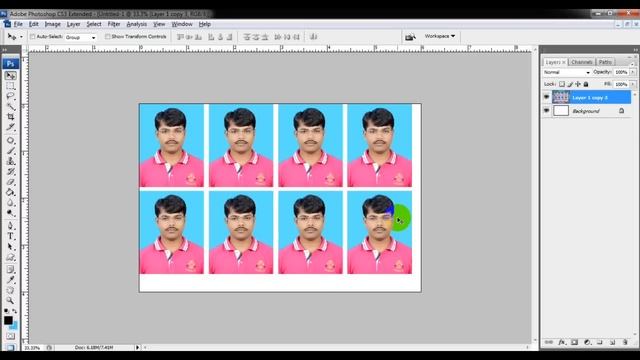Click the Auto-Align Layers icon
The height and width of the screenshot is (360, 640).
point(313,37)
